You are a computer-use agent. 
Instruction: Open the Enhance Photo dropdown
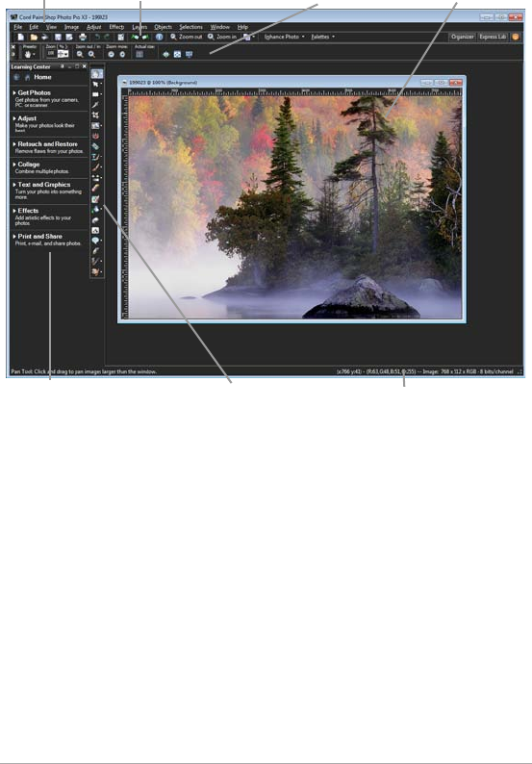point(284,37)
